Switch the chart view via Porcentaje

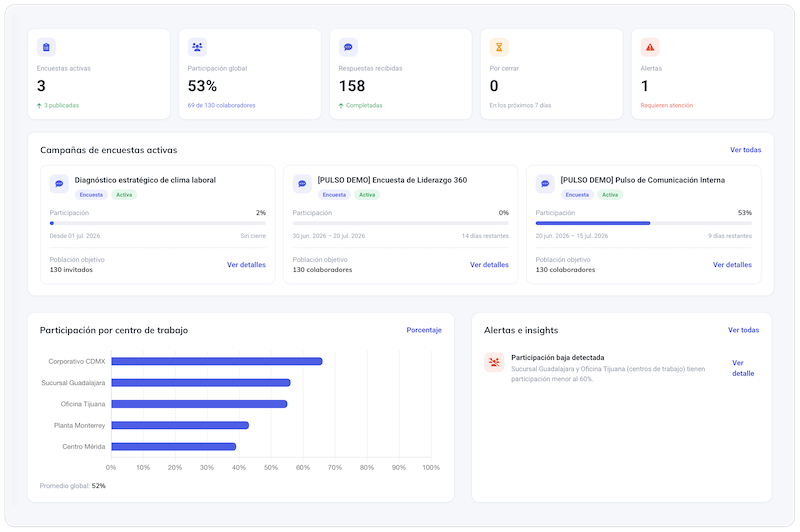(424, 330)
